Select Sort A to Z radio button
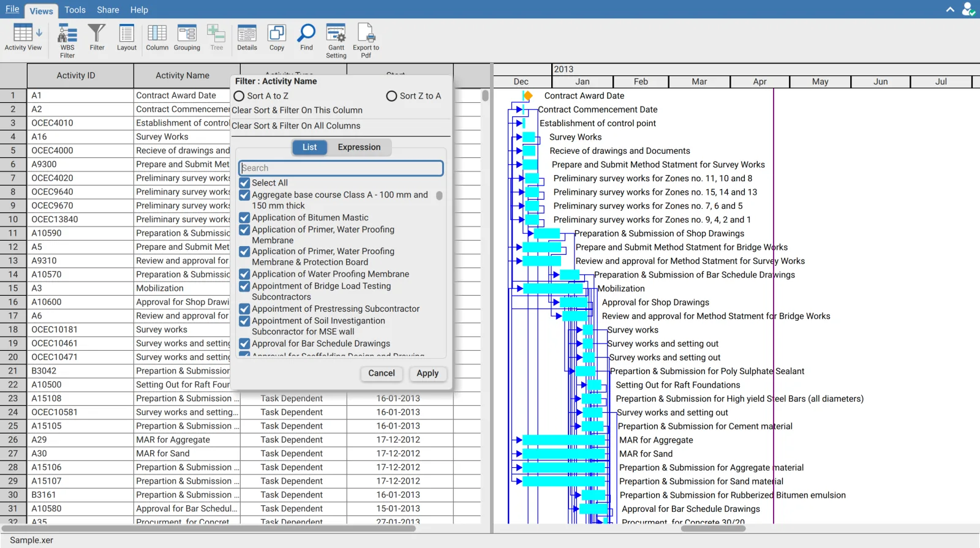Screen dimensions: 980x548 point(239,96)
